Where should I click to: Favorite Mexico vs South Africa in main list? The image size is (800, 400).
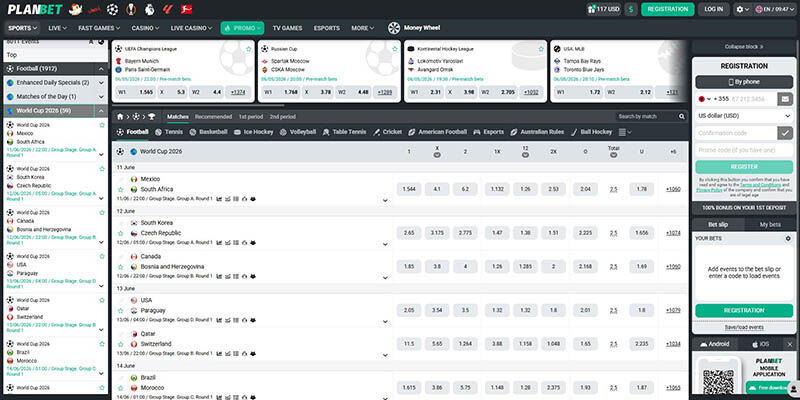click(x=121, y=189)
